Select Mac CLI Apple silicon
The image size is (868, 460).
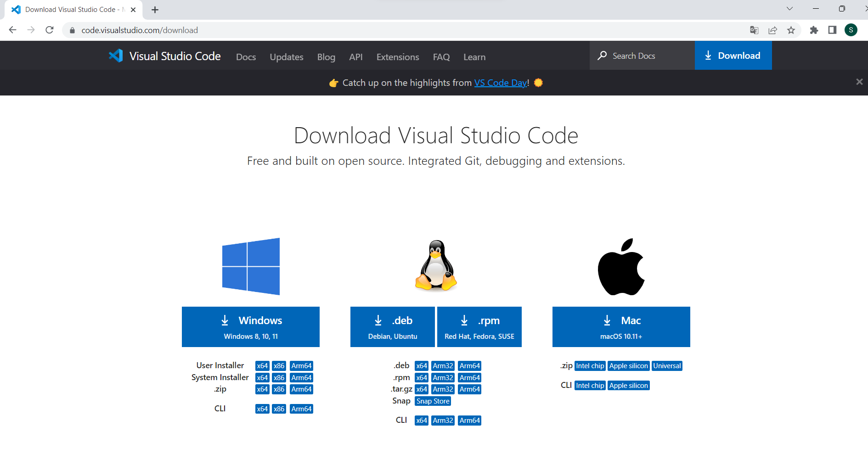(x=629, y=386)
